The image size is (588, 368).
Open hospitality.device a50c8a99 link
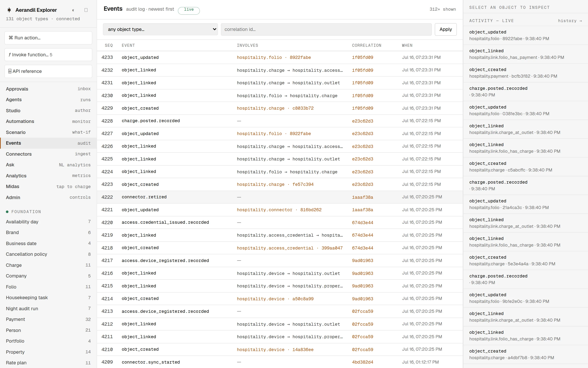(x=275, y=299)
